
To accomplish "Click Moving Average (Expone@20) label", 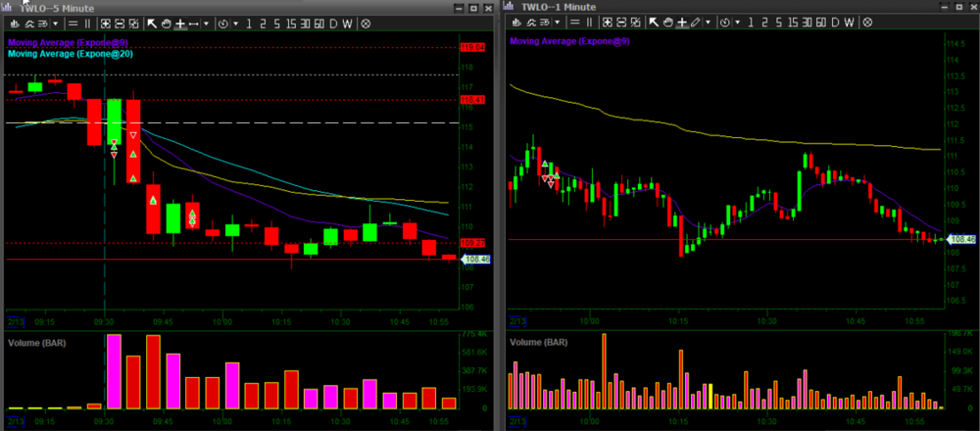I will click(x=70, y=54).
